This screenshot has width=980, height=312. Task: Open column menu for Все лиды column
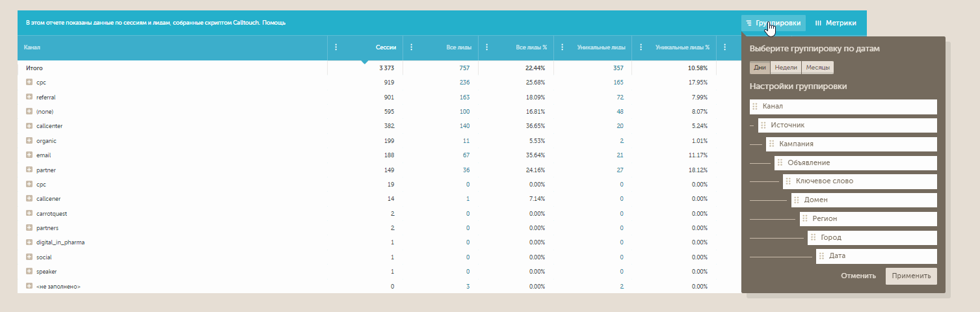[412, 47]
